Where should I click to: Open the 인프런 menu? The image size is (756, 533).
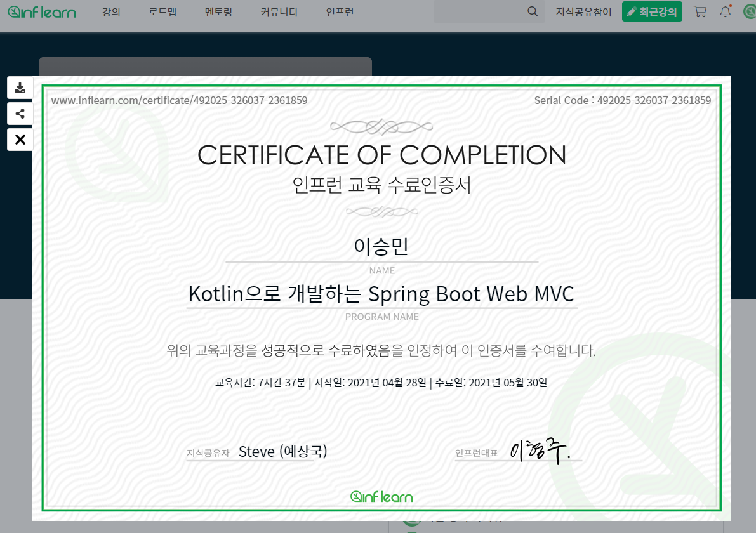[340, 12]
